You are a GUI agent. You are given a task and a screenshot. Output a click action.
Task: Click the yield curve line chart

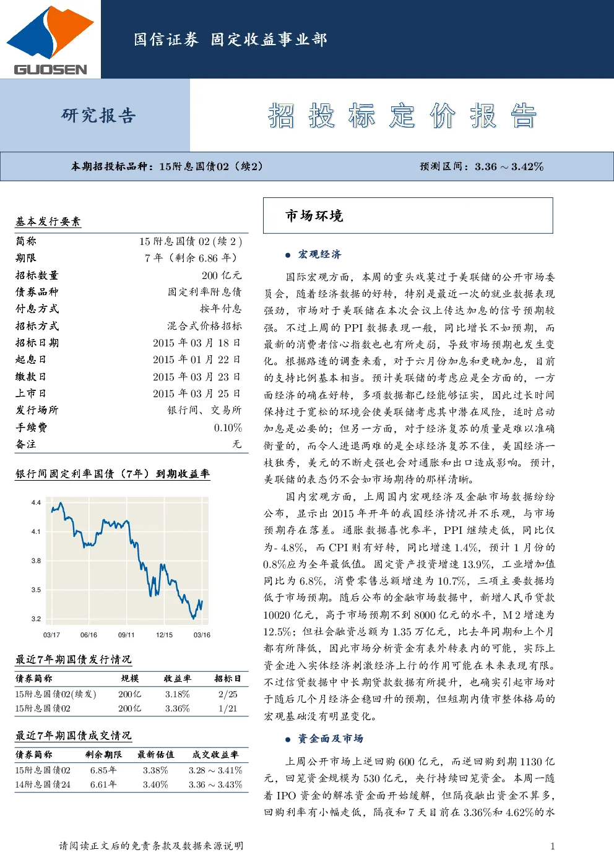pyautogui.click(x=127, y=560)
